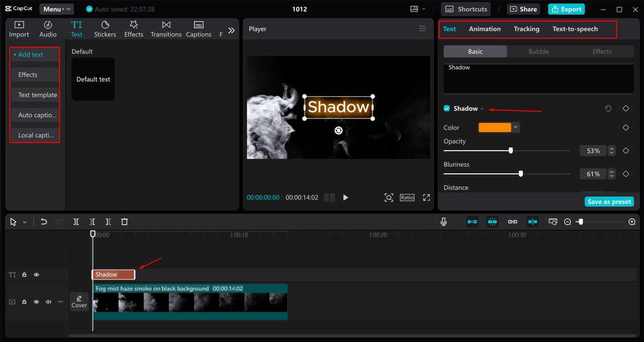
Task: Open the selection tool dropdown arrow
Action: [x=25, y=222]
